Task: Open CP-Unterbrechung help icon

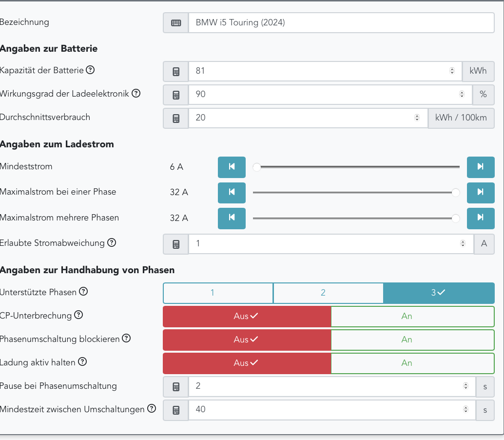Action: click(78, 315)
